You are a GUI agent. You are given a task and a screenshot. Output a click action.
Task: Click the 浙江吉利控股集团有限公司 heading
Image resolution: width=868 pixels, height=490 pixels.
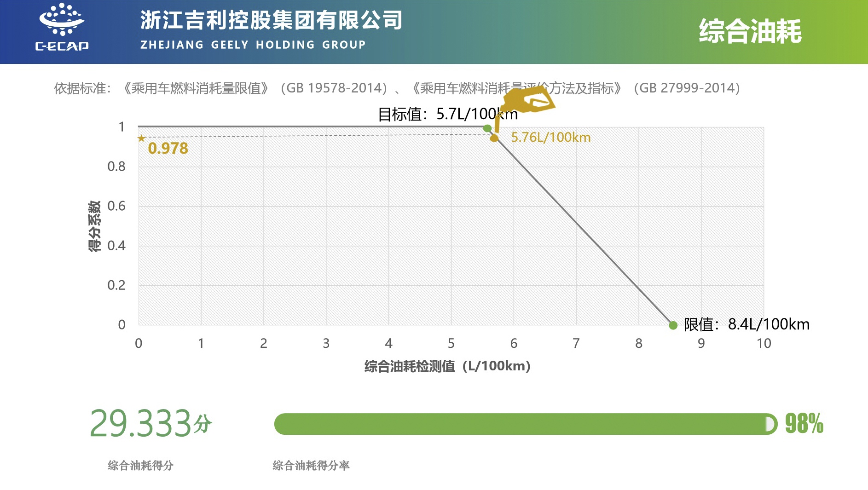point(272,21)
